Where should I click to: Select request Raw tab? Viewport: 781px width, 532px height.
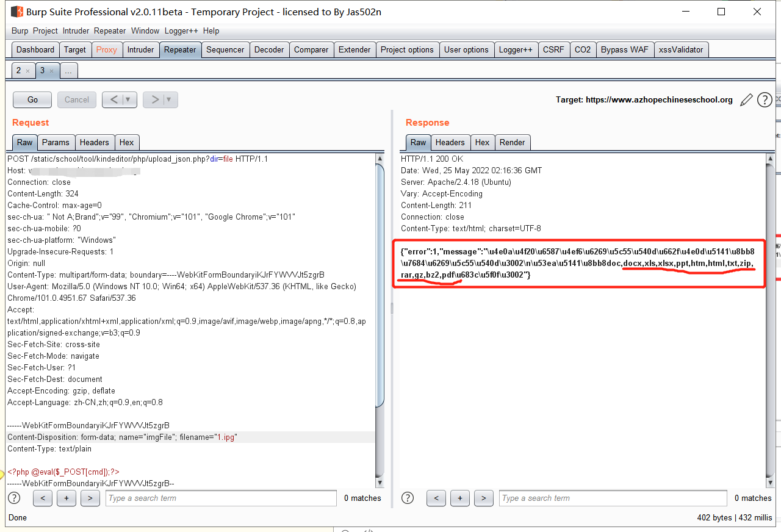pos(24,142)
